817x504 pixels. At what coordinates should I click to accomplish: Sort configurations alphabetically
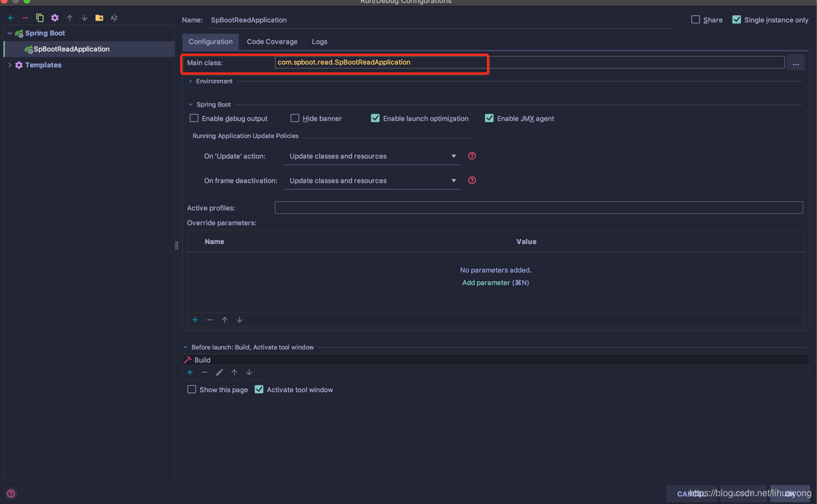coord(114,18)
